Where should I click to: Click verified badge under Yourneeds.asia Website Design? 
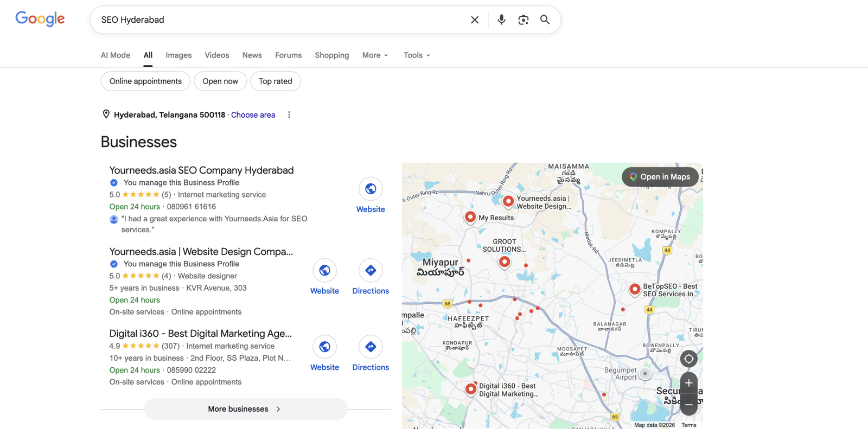[114, 264]
